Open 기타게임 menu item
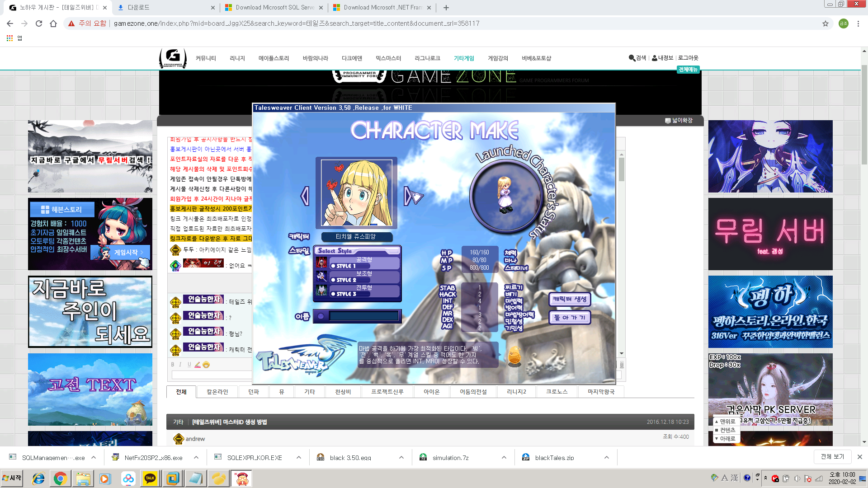This screenshot has width=868, height=488. point(464,58)
